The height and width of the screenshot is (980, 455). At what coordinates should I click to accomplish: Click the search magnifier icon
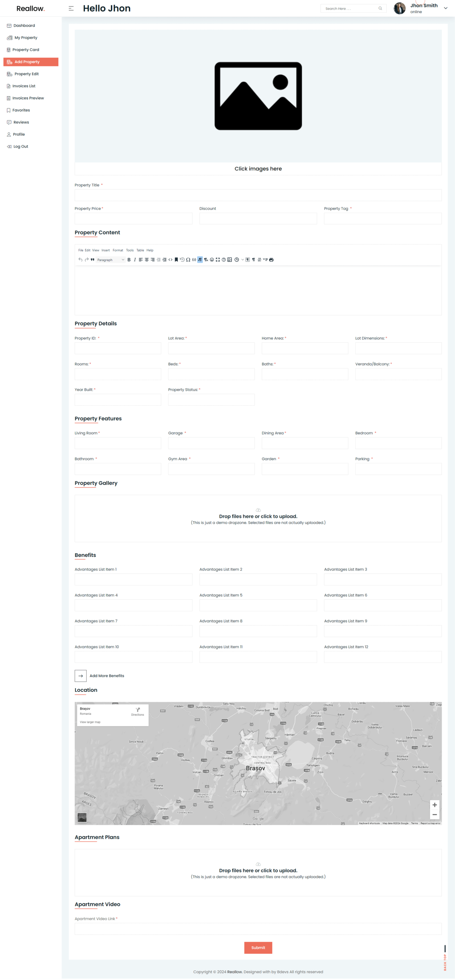[x=380, y=8]
